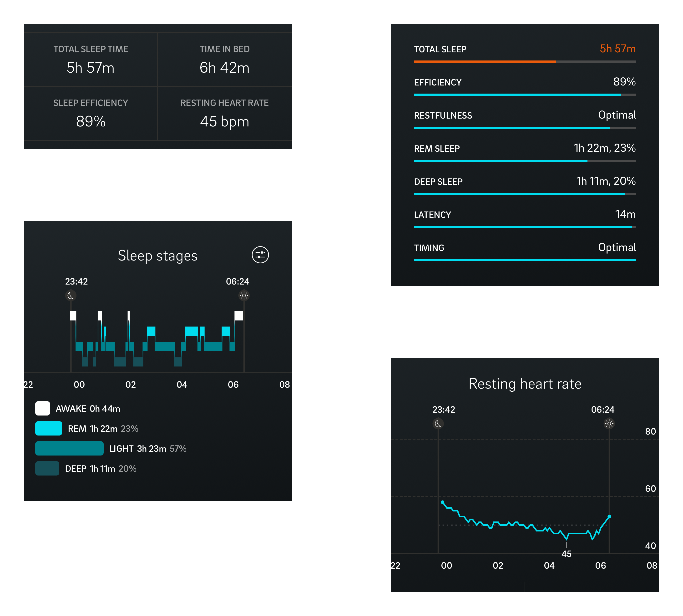The height and width of the screenshot is (616, 683).
Task: Click the Sleep stages heading
Action: [x=157, y=256]
